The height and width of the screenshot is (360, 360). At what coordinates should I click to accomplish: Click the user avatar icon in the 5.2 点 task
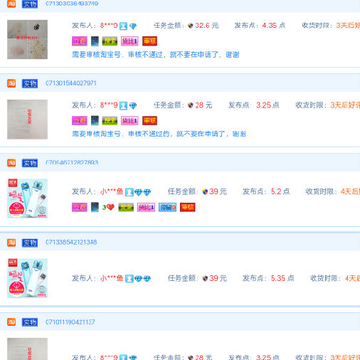tap(129, 192)
